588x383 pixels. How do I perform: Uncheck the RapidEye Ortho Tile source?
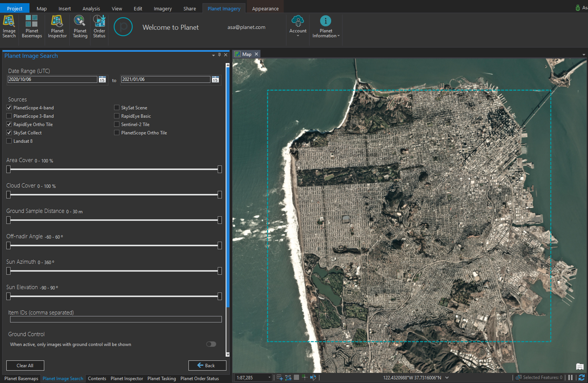[9, 124]
